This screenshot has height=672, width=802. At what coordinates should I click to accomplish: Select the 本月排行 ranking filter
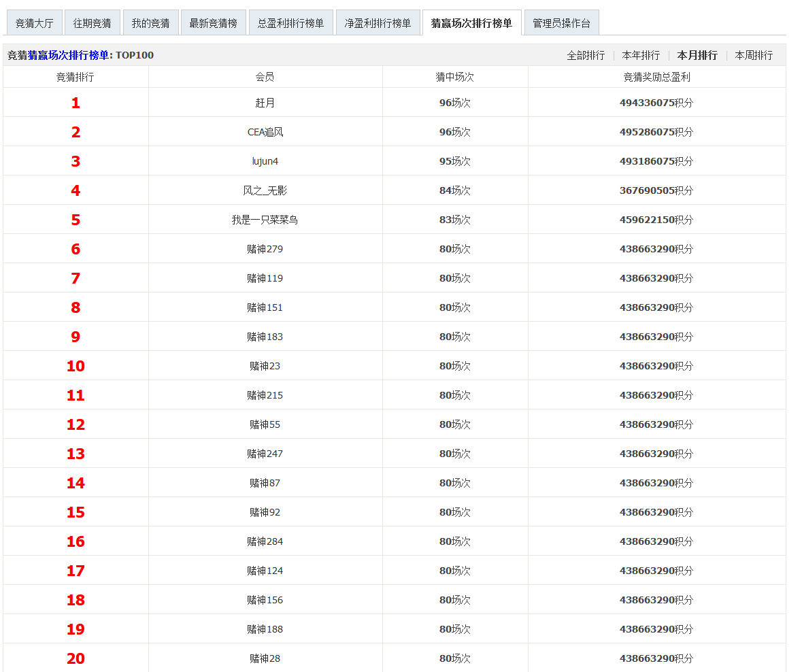[x=697, y=56]
